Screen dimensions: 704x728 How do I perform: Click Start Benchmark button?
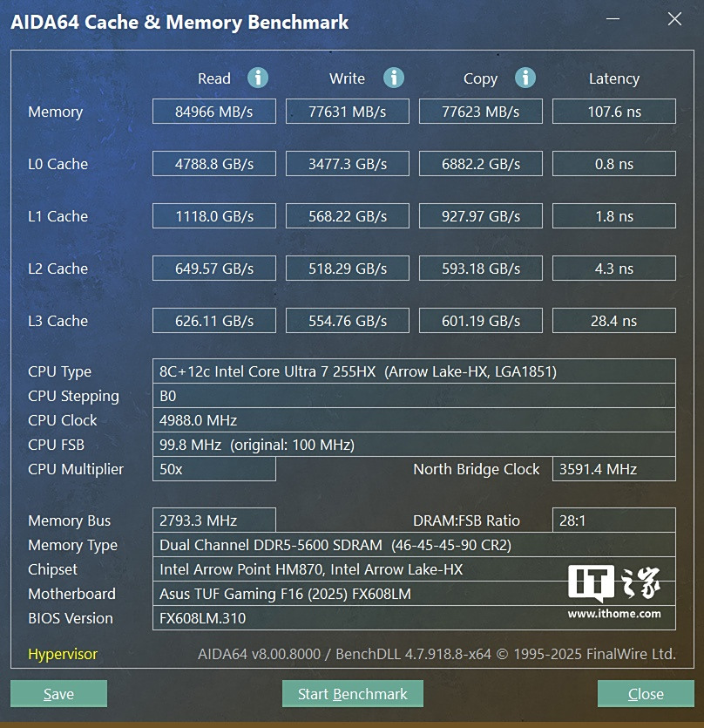[353, 694]
